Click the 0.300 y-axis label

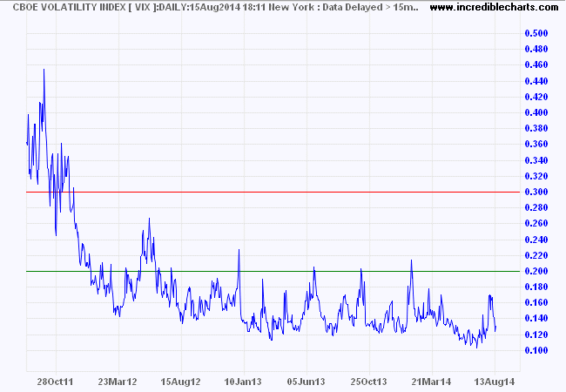(536, 192)
